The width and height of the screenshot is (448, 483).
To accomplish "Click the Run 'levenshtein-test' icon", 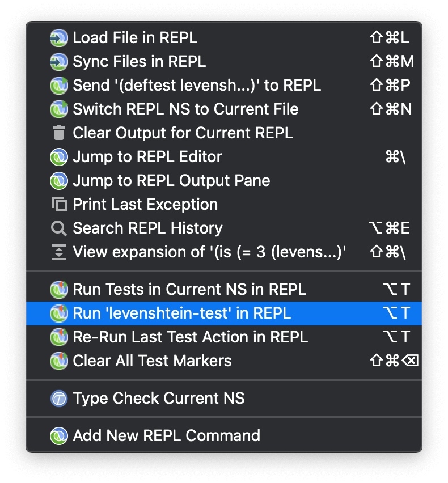I will pos(58,313).
